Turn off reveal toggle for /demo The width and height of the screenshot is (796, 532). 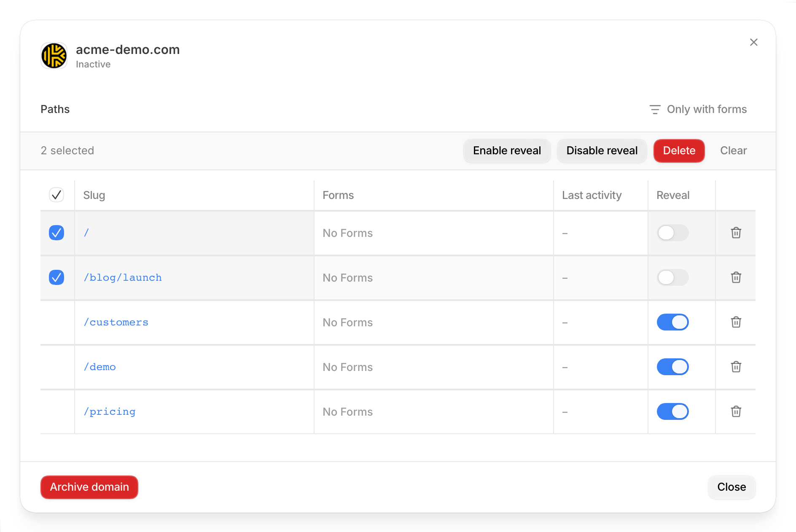(x=673, y=367)
